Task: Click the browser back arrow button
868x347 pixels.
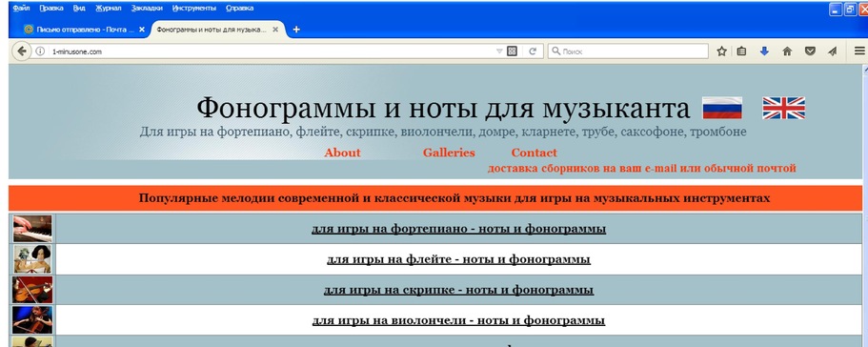Action: point(21,51)
